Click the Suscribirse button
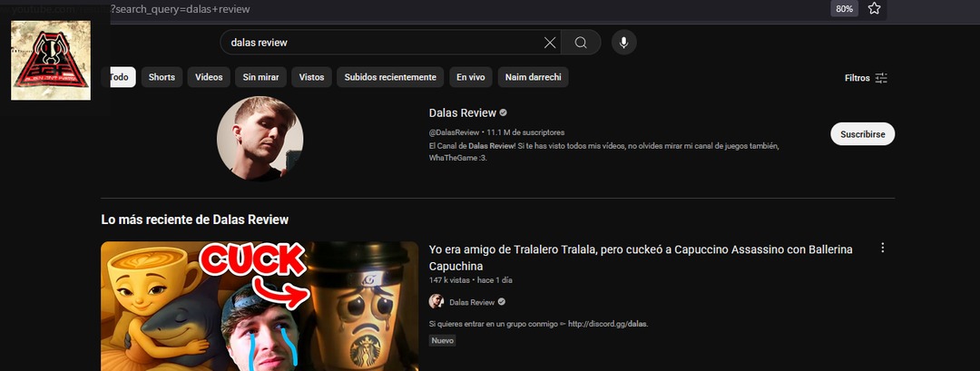Viewport: 980px width, 371px height. (863, 134)
